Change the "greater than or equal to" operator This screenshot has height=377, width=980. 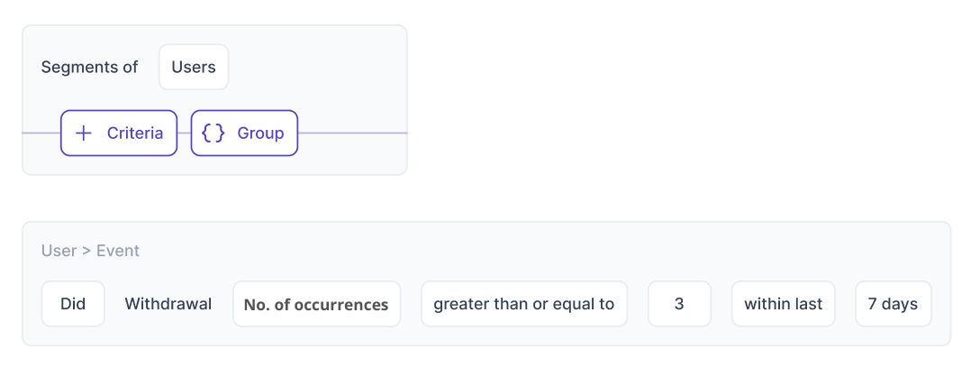[x=524, y=304]
